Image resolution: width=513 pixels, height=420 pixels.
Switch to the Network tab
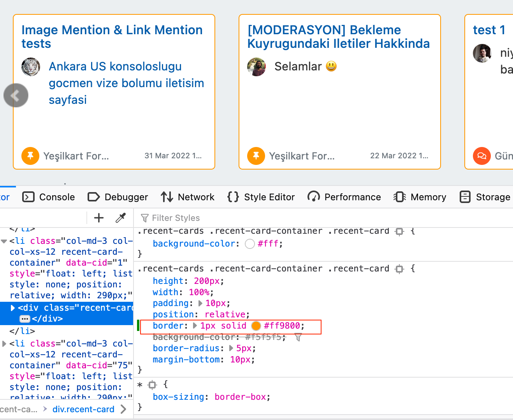tap(188, 197)
